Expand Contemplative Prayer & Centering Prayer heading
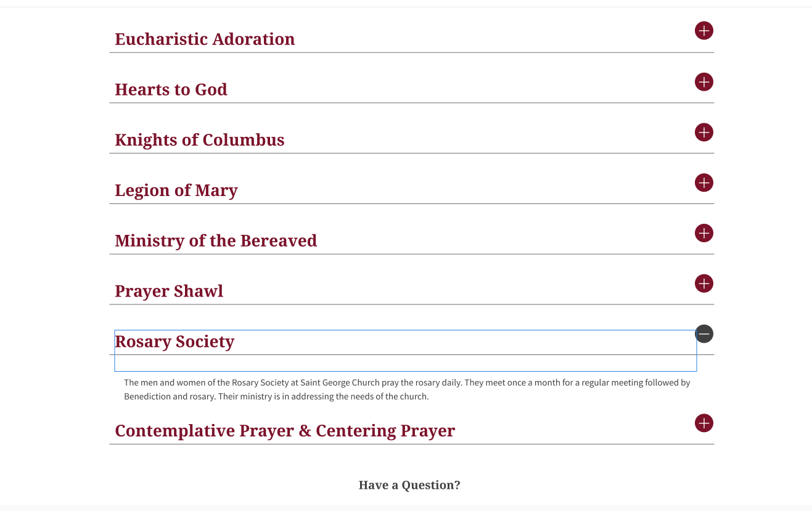 click(x=285, y=431)
